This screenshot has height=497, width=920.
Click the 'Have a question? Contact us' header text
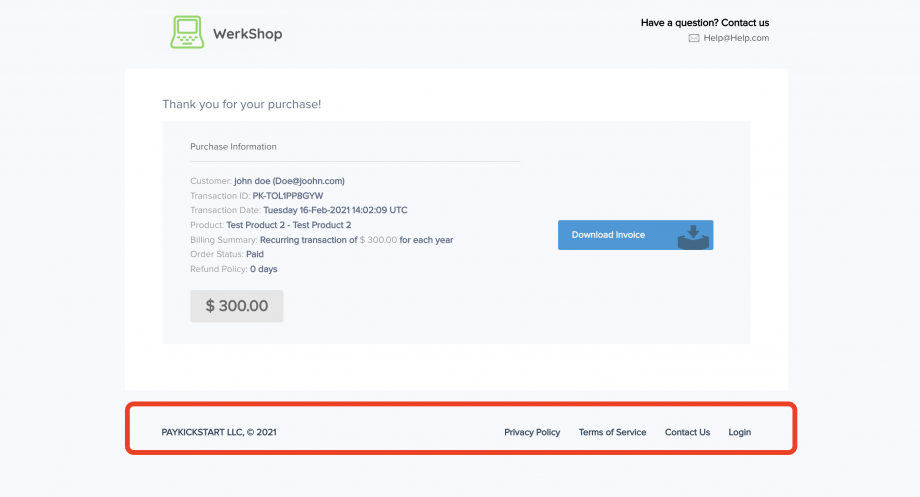point(704,22)
